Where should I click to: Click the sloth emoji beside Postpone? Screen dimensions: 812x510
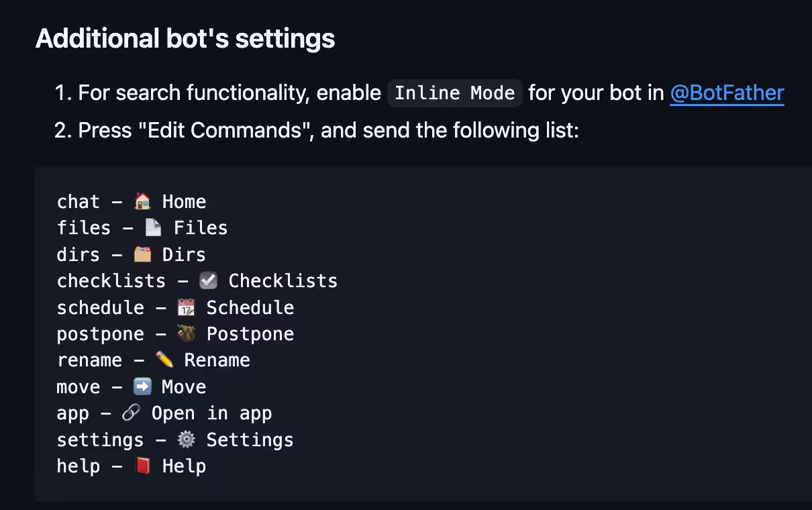187,334
